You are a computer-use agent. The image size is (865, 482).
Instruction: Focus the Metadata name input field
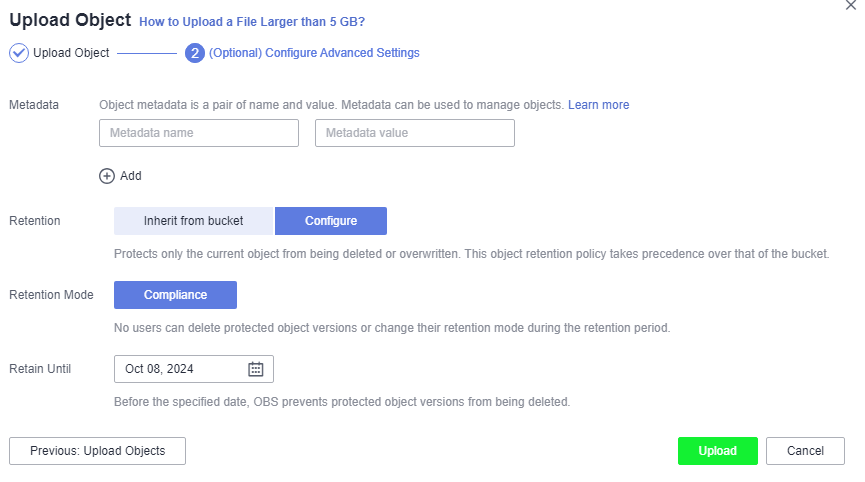pyautogui.click(x=199, y=133)
